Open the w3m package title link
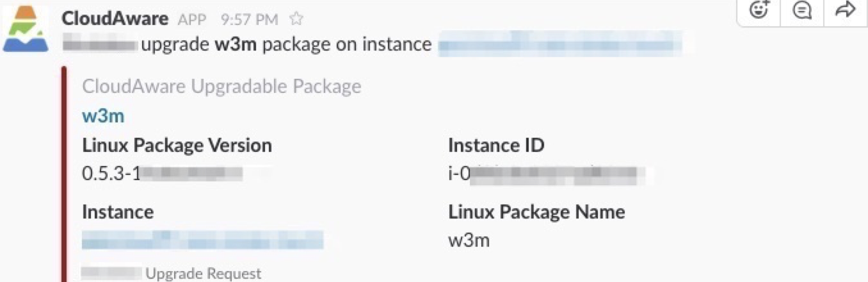This screenshot has width=868, height=282. click(103, 116)
